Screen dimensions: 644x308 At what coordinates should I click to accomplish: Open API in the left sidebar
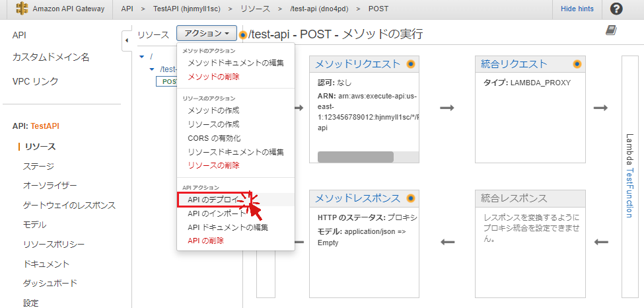pyautogui.click(x=19, y=36)
